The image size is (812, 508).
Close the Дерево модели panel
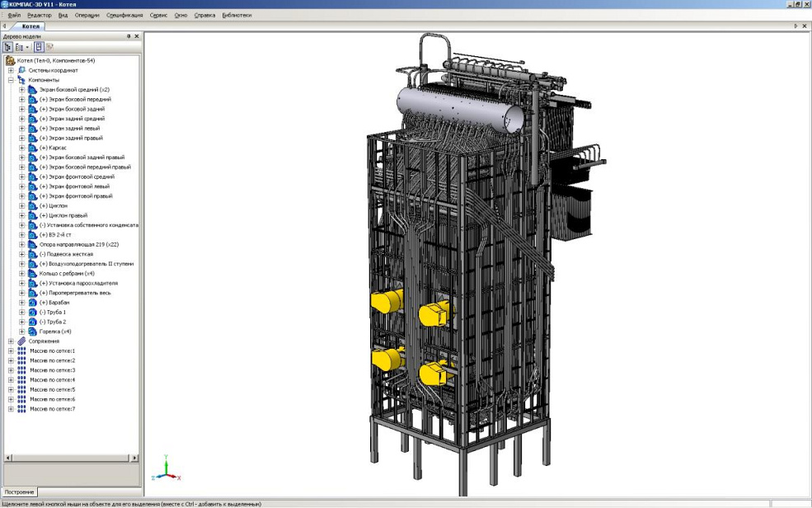pos(136,36)
